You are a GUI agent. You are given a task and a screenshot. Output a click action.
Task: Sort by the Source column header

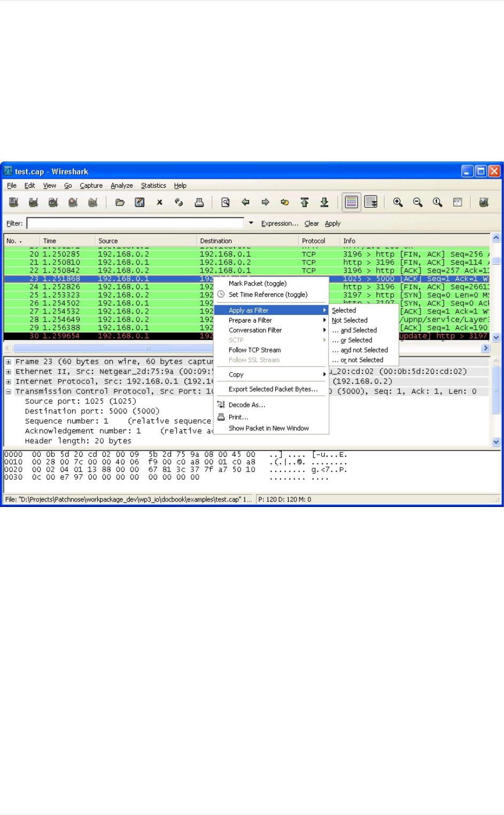[x=146, y=241]
